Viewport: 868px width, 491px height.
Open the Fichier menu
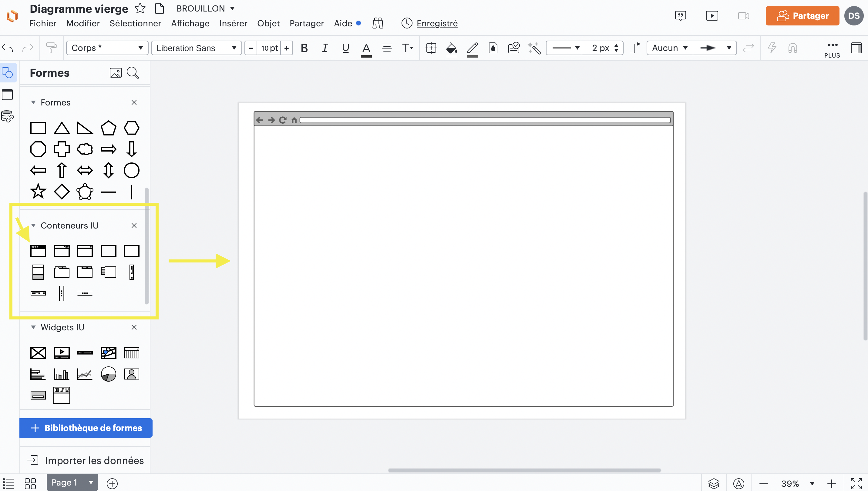[42, 23]
